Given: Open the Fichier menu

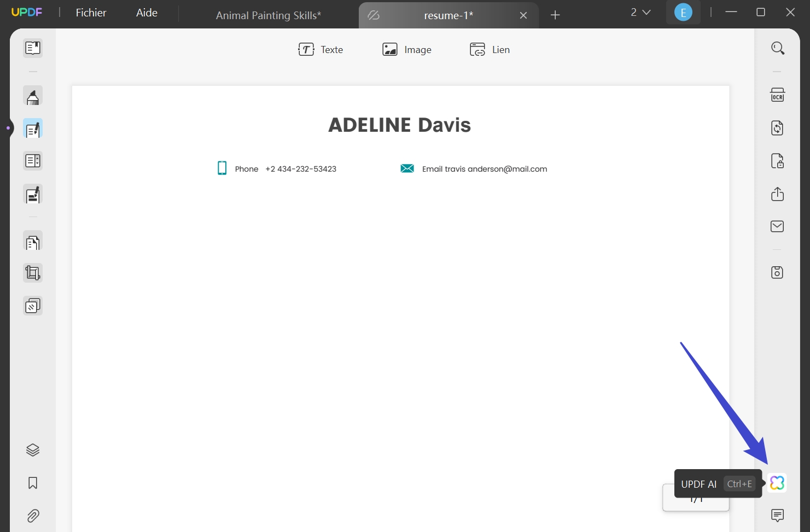Looking at the screenshot, I should click(91, 13).
